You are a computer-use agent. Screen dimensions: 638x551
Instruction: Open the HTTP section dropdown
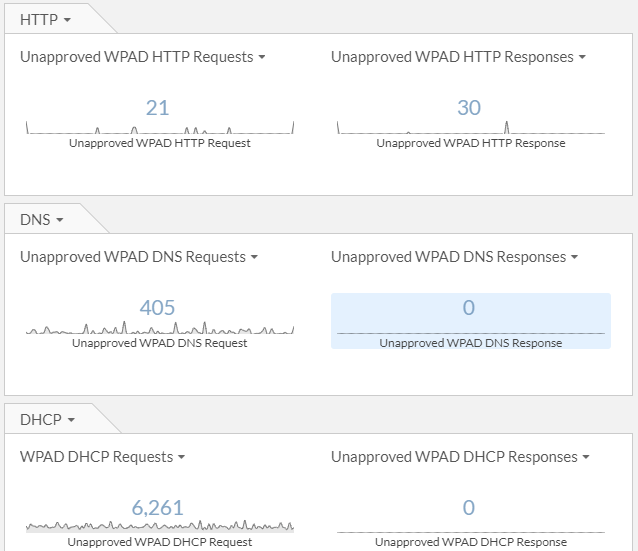(x=46, y=20)
